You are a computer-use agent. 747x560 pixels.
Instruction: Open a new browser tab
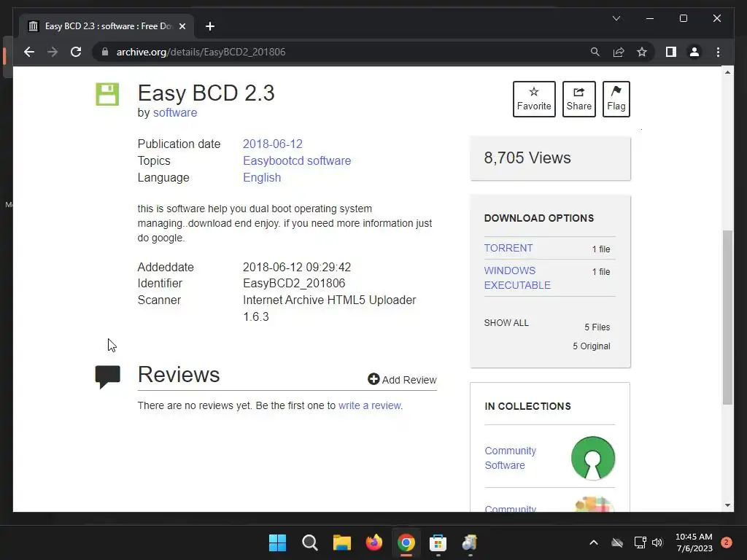[x=210, y=26]
